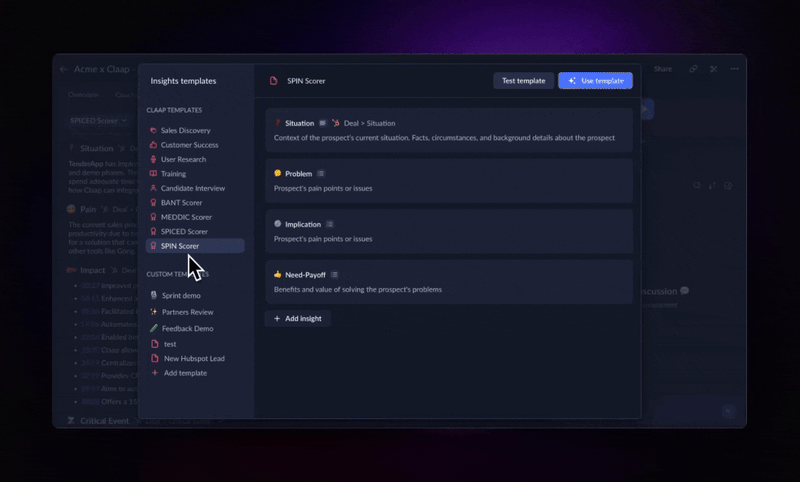
Task: Click the User Research icon in sidebar
Action: tap(153, 159)
